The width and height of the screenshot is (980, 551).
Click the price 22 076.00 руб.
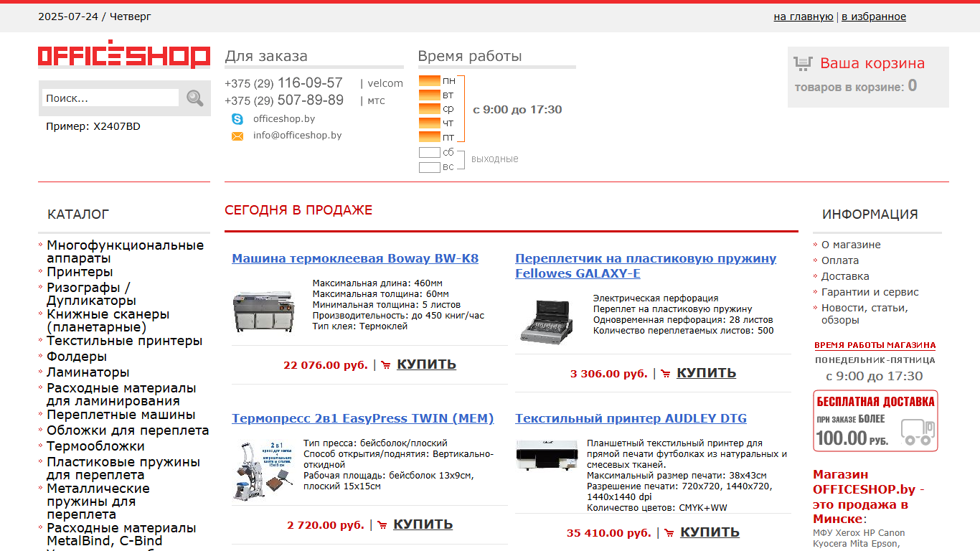pyautogui.click(x=326, y=365)
